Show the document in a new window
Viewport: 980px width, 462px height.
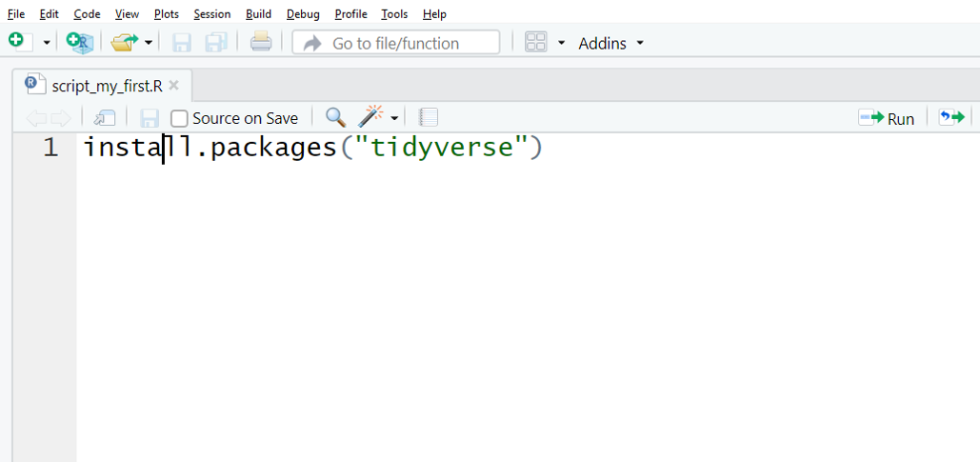105,117
